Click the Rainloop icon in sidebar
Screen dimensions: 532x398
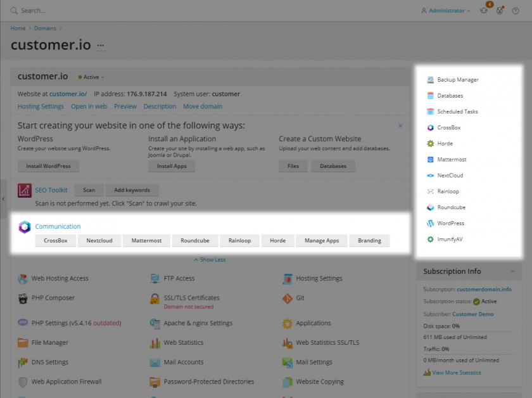tap(430, 191)
